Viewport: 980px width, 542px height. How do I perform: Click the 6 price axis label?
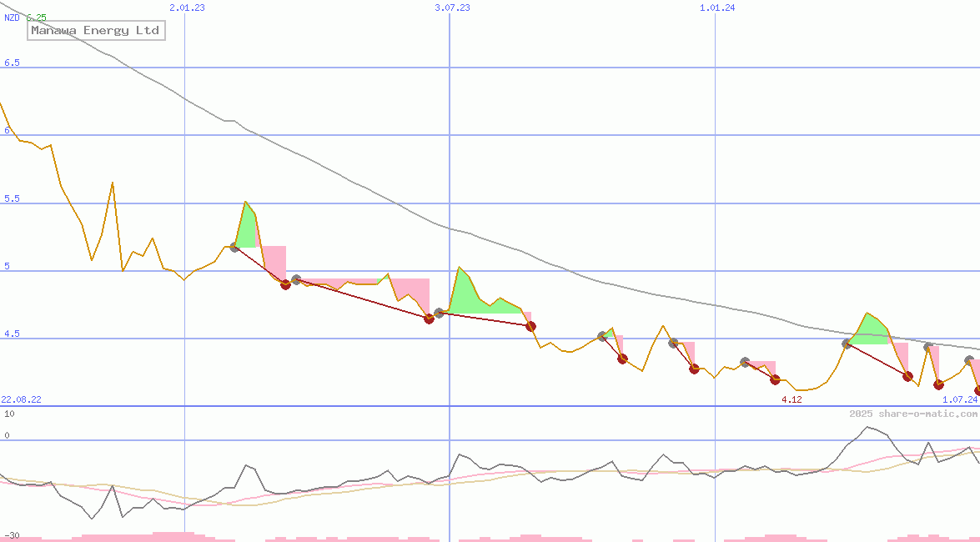click(7, 131)
